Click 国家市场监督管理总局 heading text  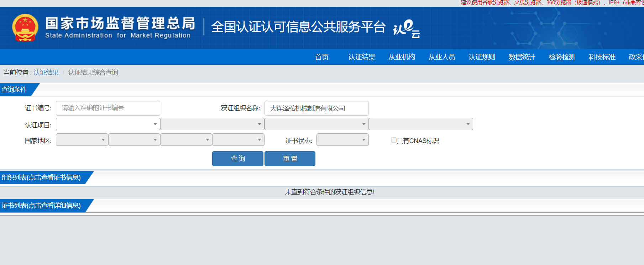(x=120, y=23)
